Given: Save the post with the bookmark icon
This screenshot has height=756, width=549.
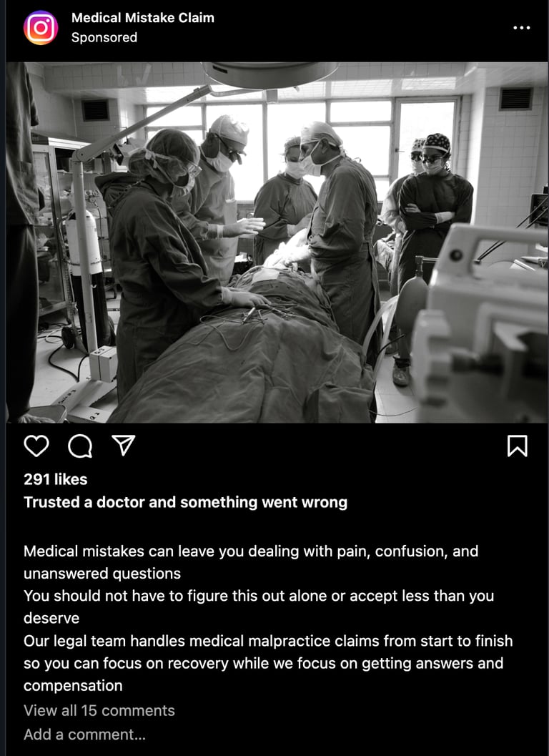Looking at the screenshot, I should click(517, 446).
